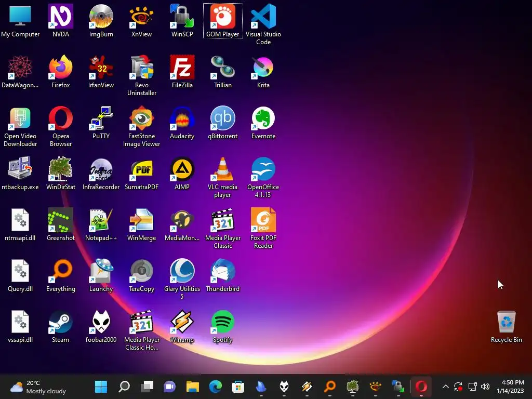Image resolution: width=532 pixels, height=399 pixels.
Task: Launch Microsoft Edge from taskbar
Action: coord(216,387)
